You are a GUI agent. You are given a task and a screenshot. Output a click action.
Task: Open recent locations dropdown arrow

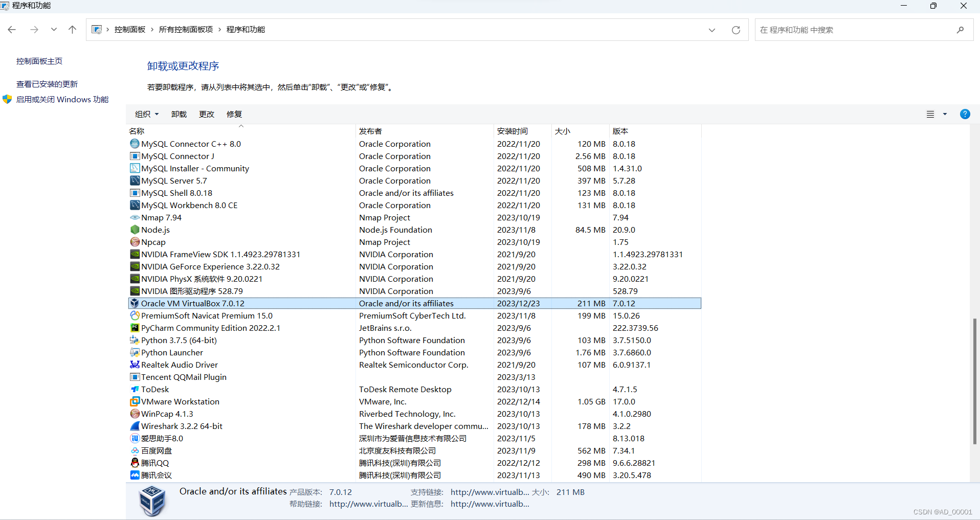tap(54, 30)
